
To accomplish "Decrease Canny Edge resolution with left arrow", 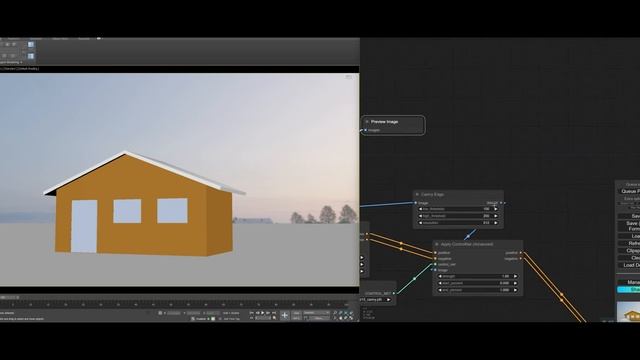I will (420, 223).
